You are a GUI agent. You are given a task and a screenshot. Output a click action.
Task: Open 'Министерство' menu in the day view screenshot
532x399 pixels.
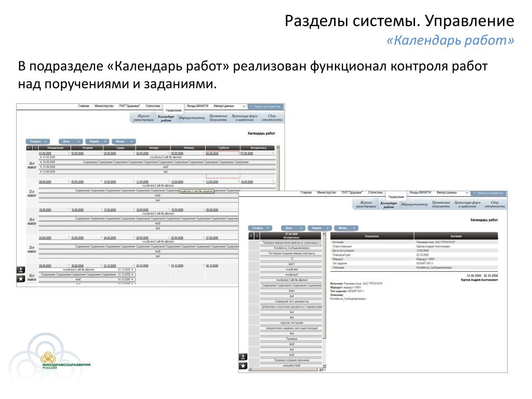(x=327, y=193)
